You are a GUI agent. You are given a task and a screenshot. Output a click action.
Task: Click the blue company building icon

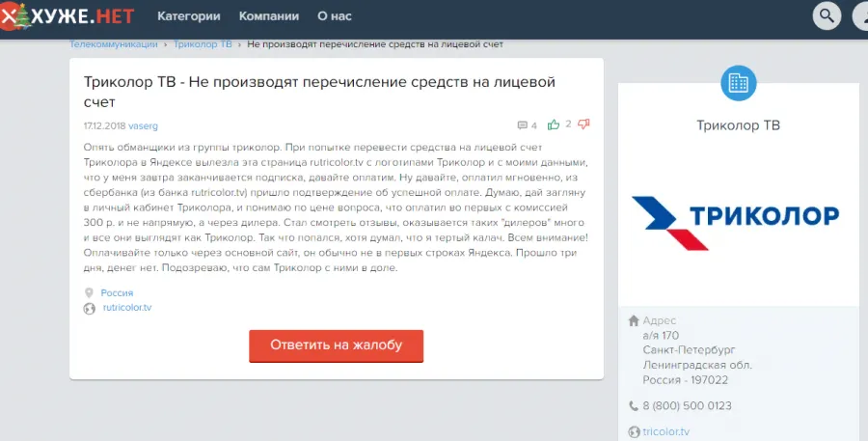pyautogui.click(x=738, y=83)
